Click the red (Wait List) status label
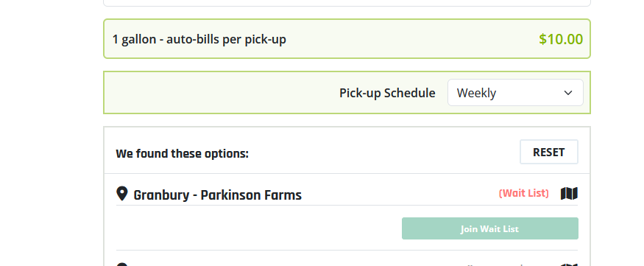The image size is (644, 266). pyautogui.click(x=523, y=193)
